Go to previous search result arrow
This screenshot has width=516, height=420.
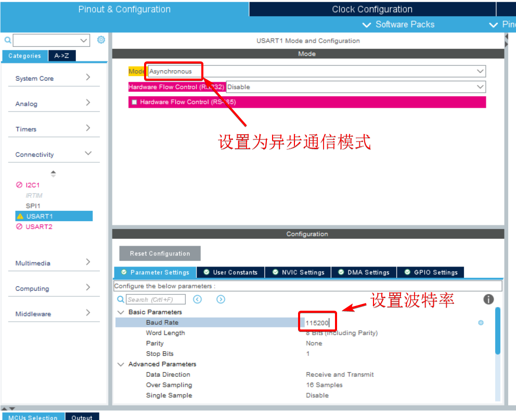pyautogui.click(x=197, y=299)
